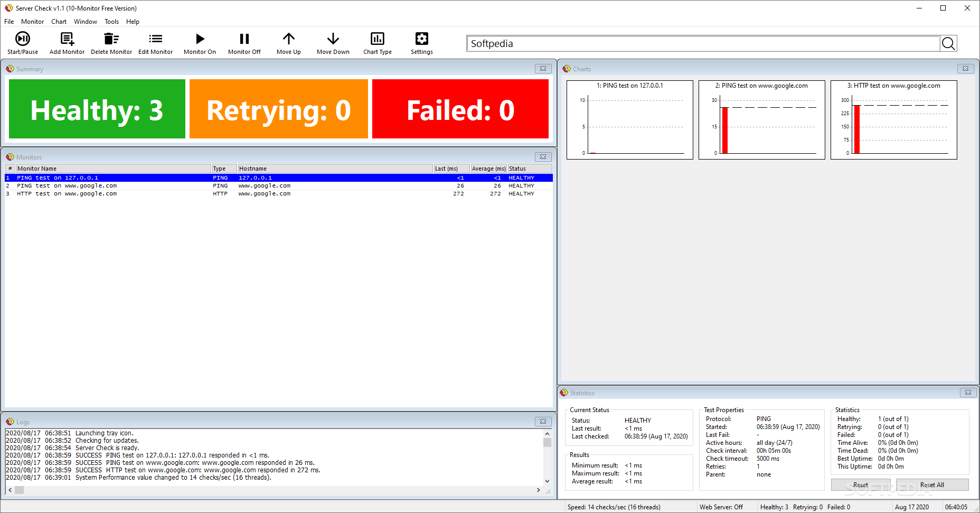Move selected monitor with Move Up icon
This screenshot has width=980, height=513.
288,43
